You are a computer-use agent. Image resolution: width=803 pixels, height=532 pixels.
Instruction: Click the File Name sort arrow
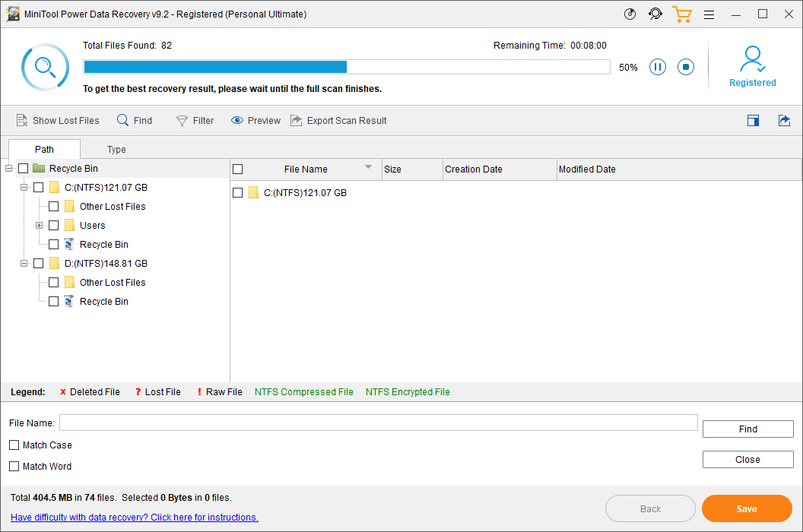point(368,167)
